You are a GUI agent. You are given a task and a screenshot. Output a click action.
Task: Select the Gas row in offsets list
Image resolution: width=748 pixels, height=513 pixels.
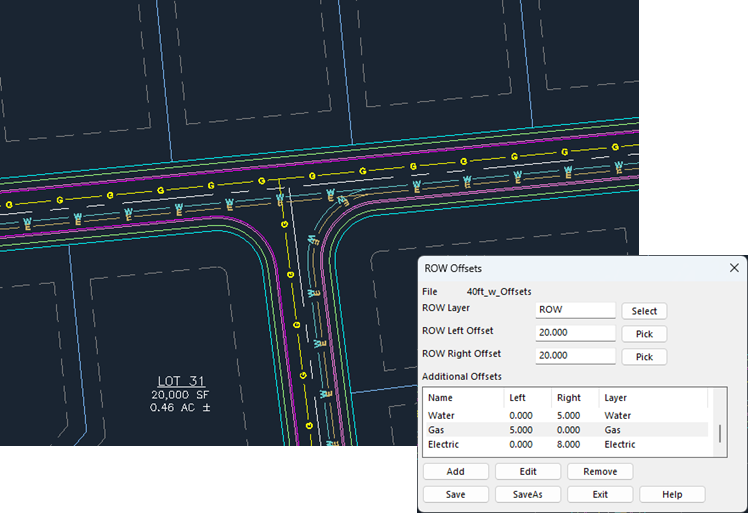pyautogui.click(x=567, y=430)
